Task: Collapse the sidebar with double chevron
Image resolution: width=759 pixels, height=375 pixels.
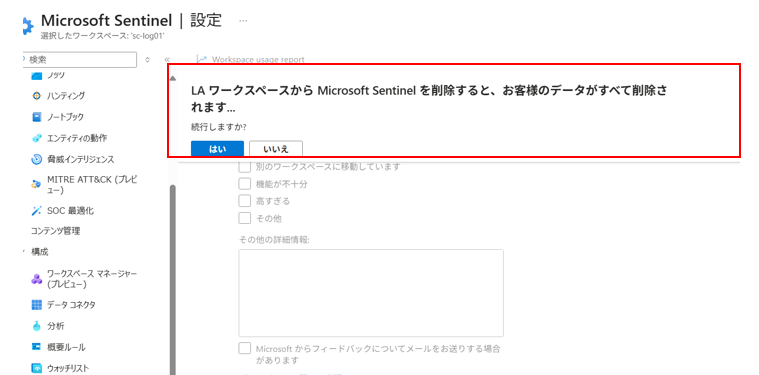Action: click(167, 60)
